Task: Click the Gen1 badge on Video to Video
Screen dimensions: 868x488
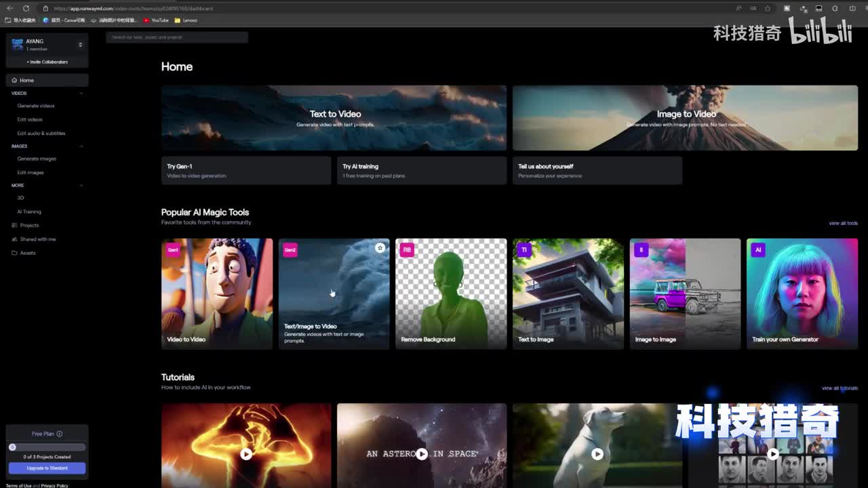Action: (x=173, y=249)
